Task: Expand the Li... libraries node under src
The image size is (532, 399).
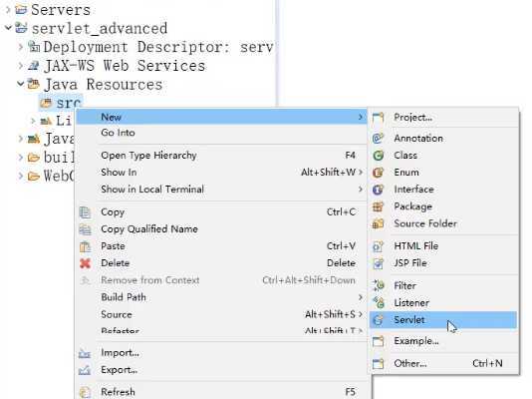Action: tap(33, 121)
